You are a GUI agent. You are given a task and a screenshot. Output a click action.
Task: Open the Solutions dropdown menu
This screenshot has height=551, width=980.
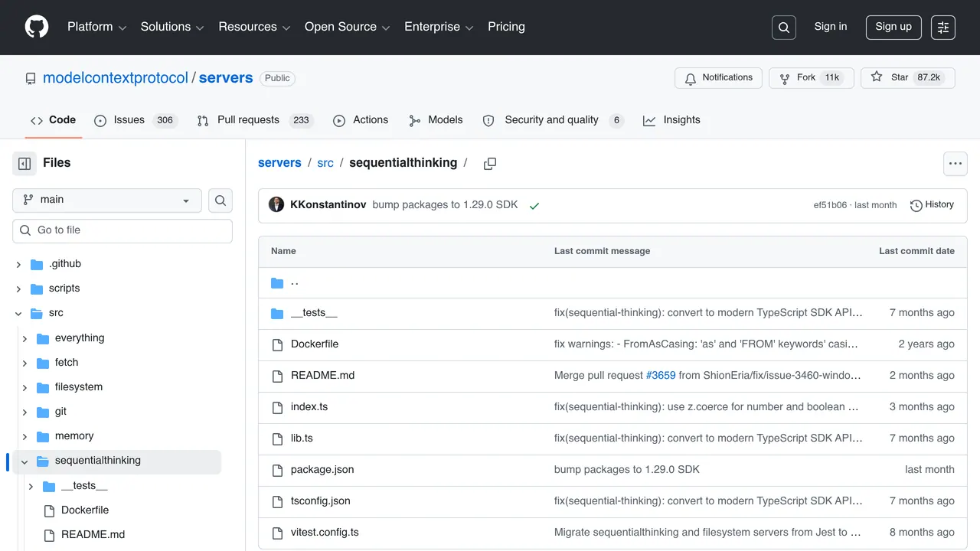pos(172,27)
